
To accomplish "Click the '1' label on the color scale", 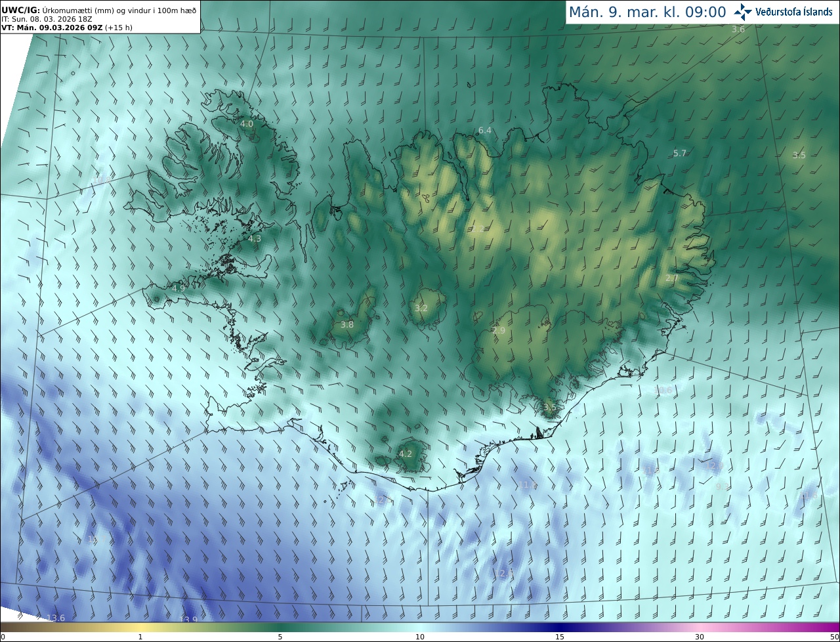I will (140, 637).
